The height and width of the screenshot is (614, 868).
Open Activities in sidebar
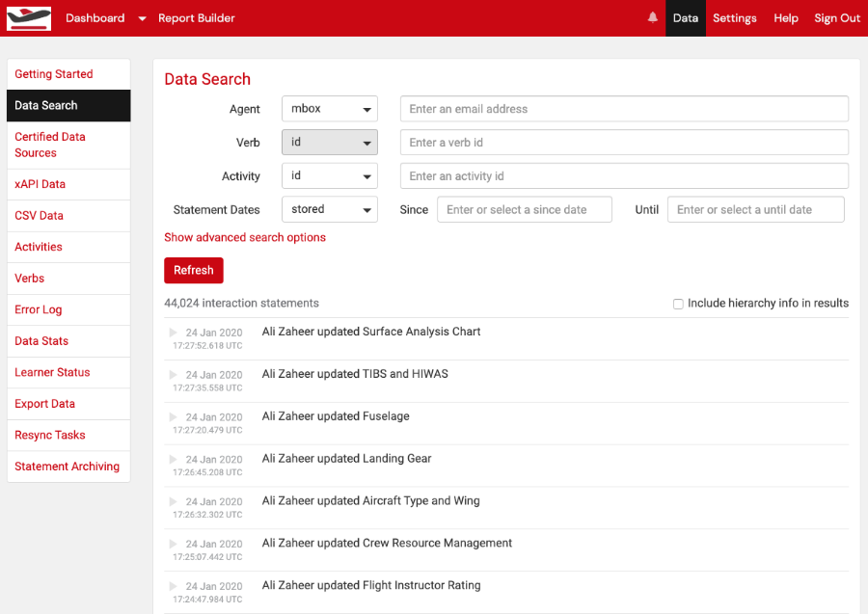tap(68, 247)
